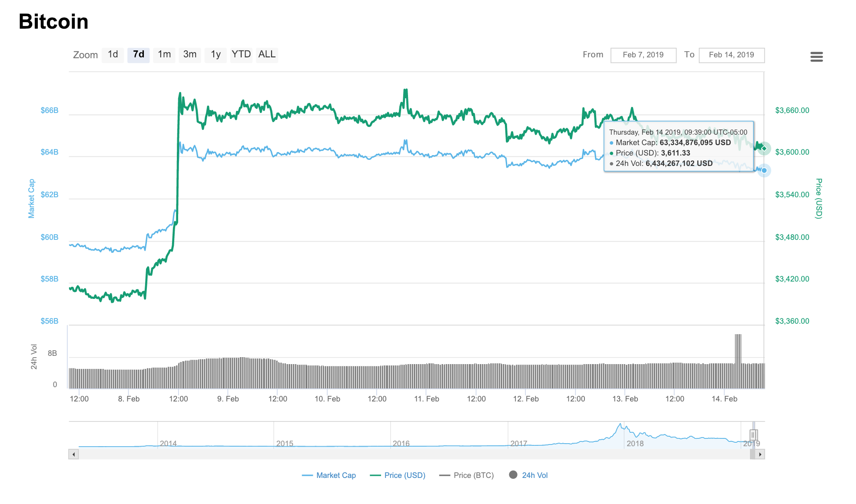Select the YTD zoom range
Image resolution: width=856 pixels, height=504 pixels.
[241, 55]
